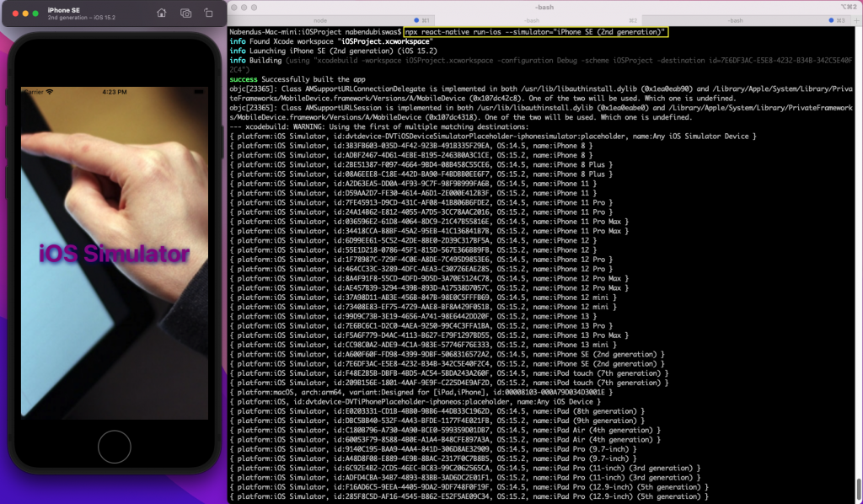Click the Terminal vertical scrollbar thumb
Image resolution: width=863 pixels, height=504 pixels.
(x=859, y=487)
